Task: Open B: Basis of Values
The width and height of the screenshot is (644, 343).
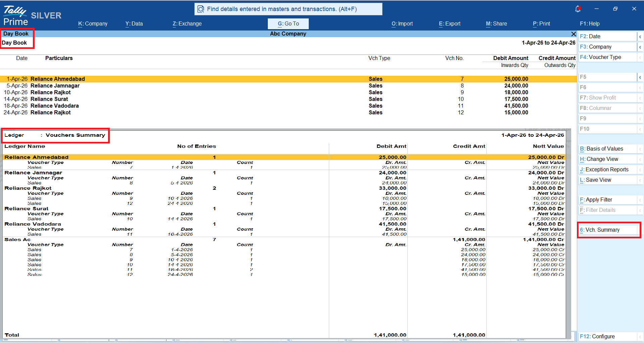Action: coord(608,149)
